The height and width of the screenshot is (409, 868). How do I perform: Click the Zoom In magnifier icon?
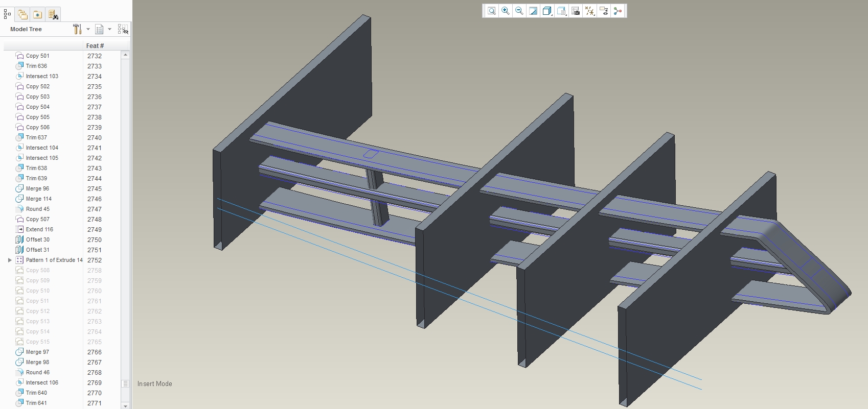506,11
